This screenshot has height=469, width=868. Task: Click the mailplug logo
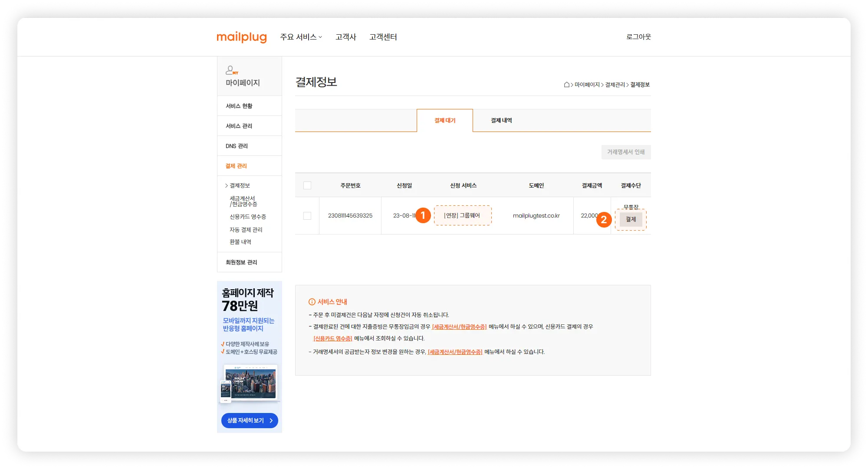241,37
